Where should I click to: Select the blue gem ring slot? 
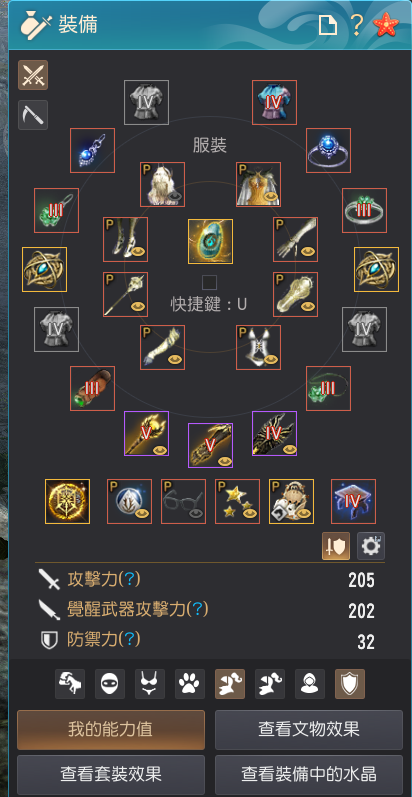(x=328, y=150)
